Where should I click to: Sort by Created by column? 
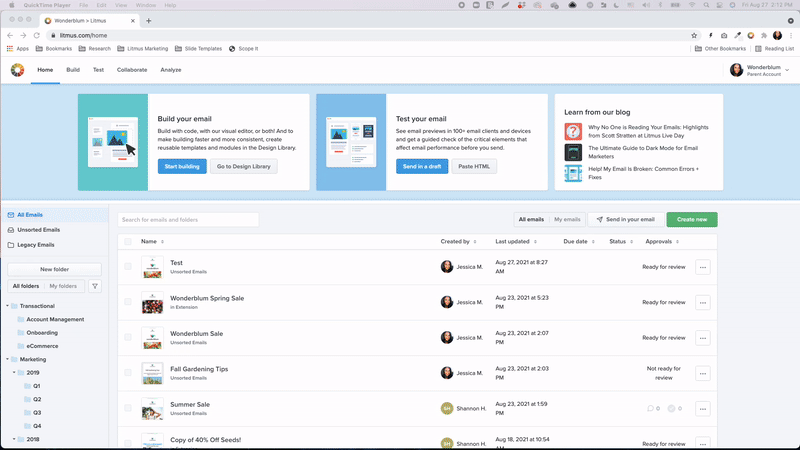click(x=458, y=241)
